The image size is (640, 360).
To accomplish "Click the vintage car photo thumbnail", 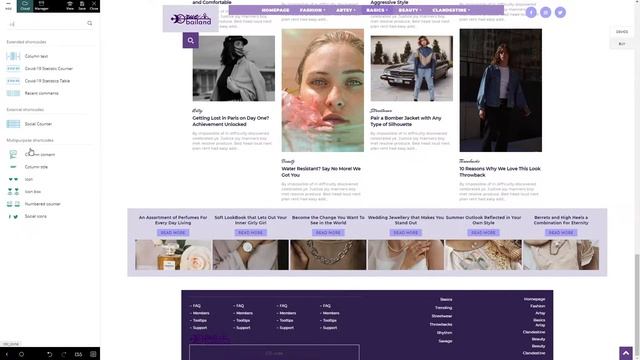I will coord(411,68).
